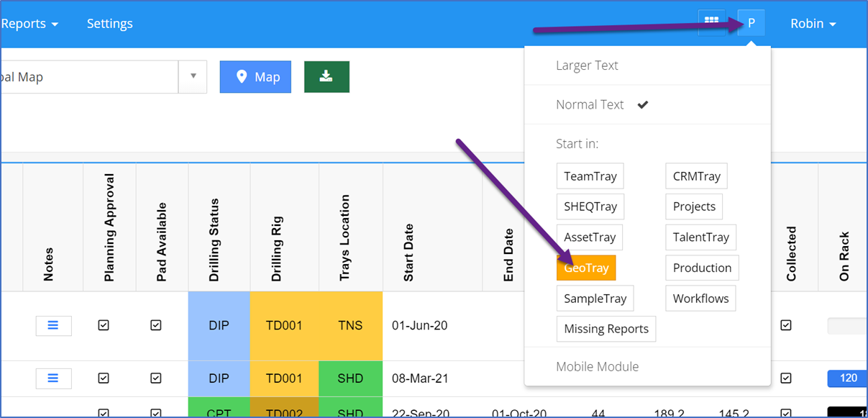
Task: Toggle Pad Available checkbox in 01-Jun-20 row
Action: [156, 325]
